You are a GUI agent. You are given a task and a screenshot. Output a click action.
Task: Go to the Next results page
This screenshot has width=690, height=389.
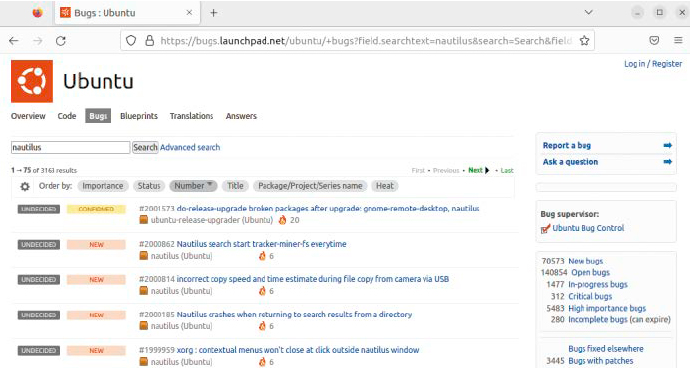(478, 170)
